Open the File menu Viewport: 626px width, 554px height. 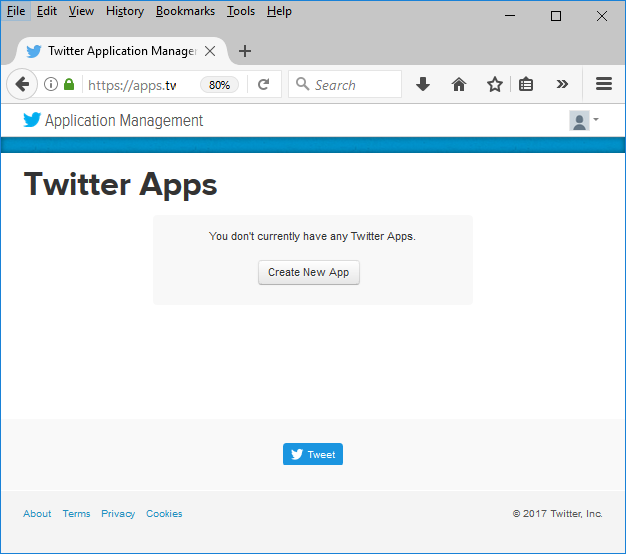point(16,11)
